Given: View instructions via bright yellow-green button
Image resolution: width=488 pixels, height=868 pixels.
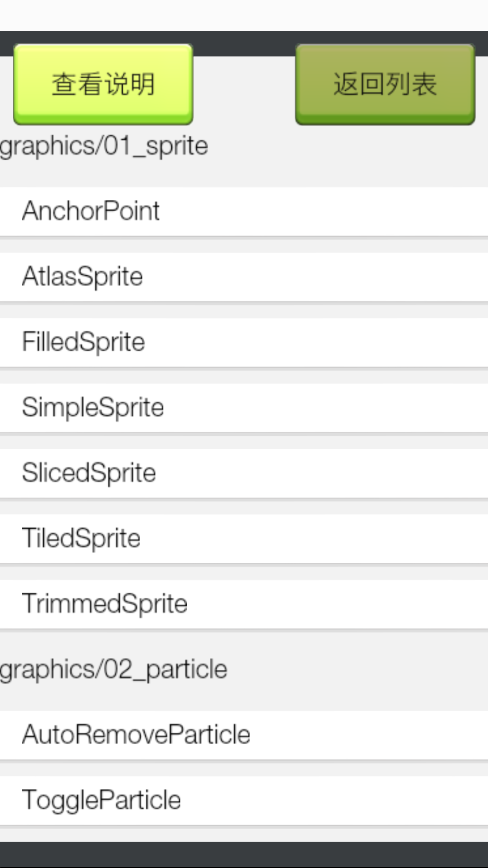Looking at the screenshot, I should pos(103,84).
